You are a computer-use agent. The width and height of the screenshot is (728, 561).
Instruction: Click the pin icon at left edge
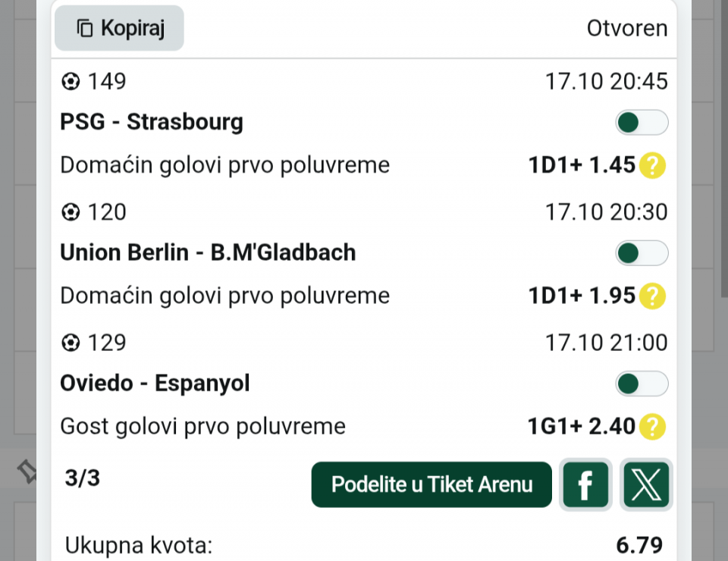(x=27, y=473)
